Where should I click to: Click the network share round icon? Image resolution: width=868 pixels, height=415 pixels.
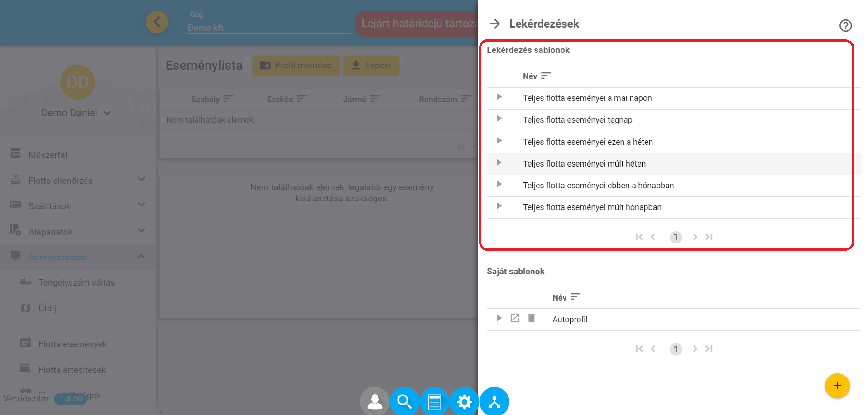tap(494, 401)
